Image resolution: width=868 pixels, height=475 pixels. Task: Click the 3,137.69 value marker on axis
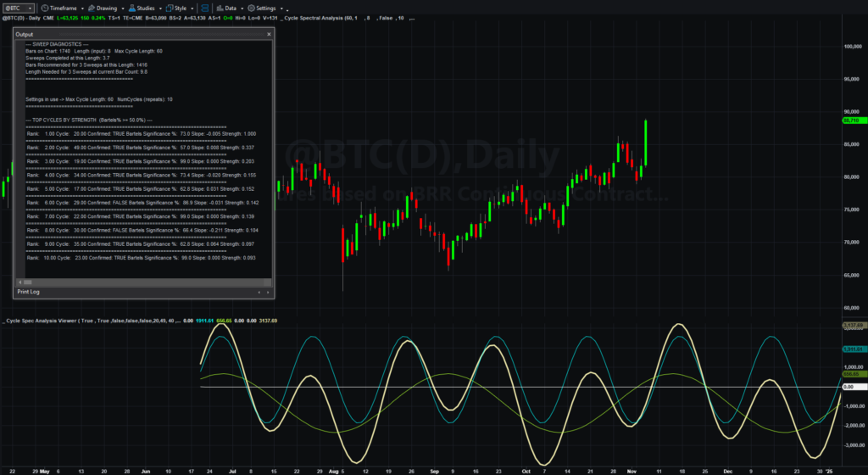(x=853, y=326)
